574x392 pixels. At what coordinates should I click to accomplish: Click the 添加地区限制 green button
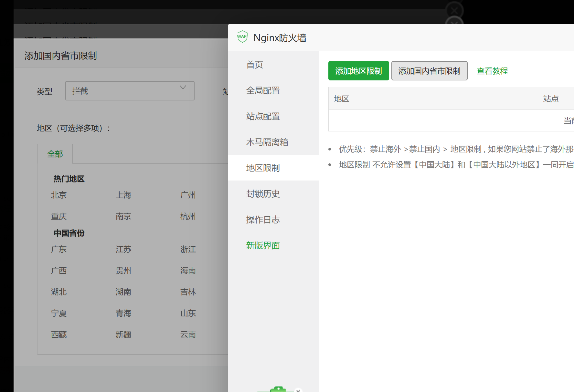pyautogui.click(x=358, y=71)
